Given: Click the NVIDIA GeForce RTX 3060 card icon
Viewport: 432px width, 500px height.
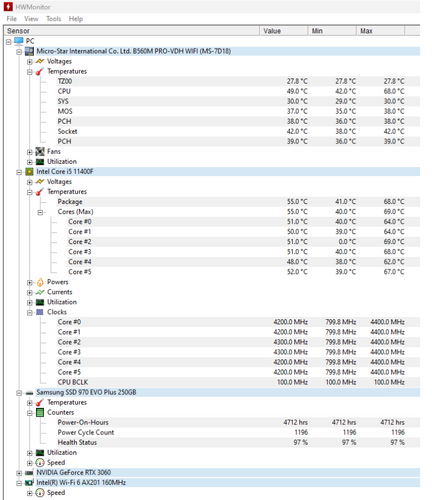Looking at the screenshot, I should (29, 473).
